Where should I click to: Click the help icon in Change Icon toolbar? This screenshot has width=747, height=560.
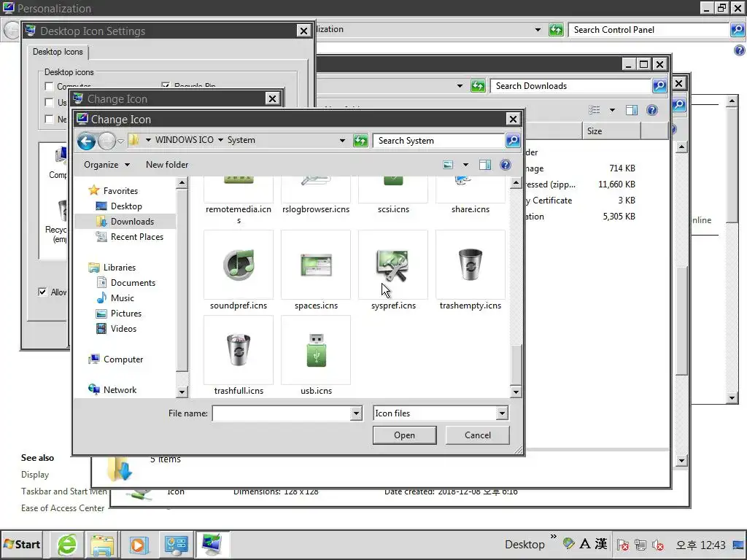(506, 165)
